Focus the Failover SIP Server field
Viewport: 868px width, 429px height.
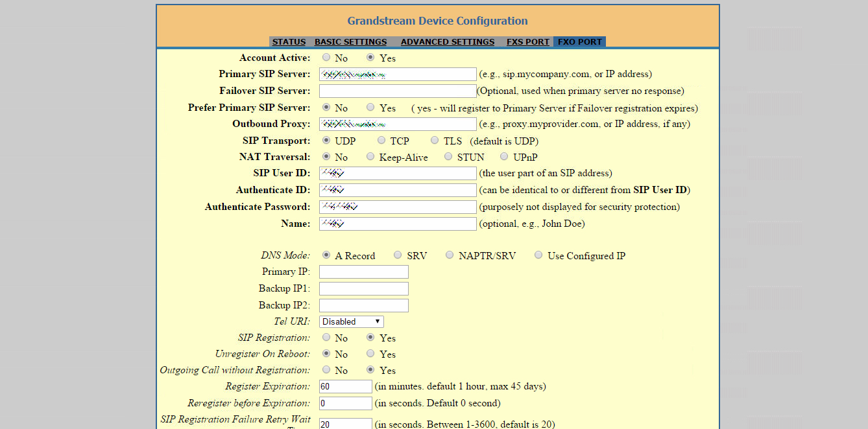tap(398, 91)
